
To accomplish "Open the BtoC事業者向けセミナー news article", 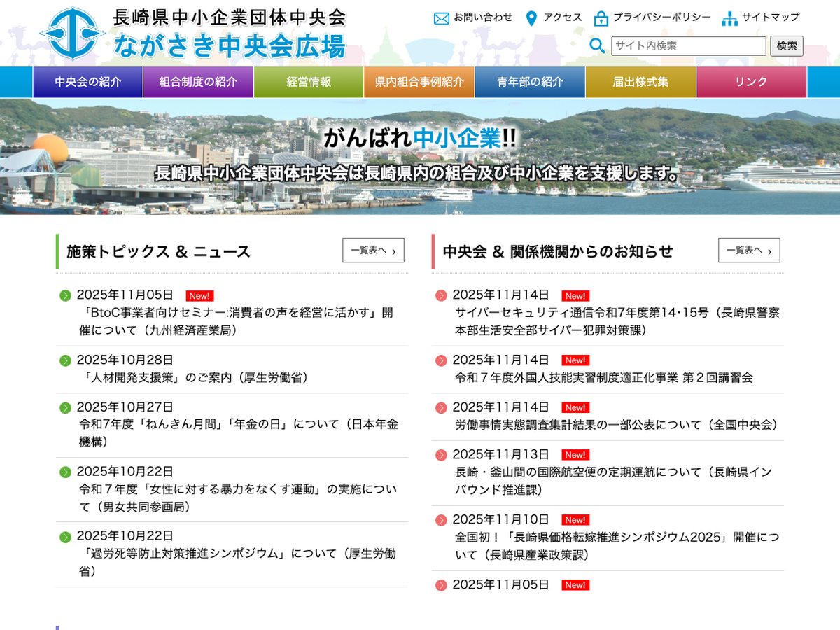I will 236,321.
